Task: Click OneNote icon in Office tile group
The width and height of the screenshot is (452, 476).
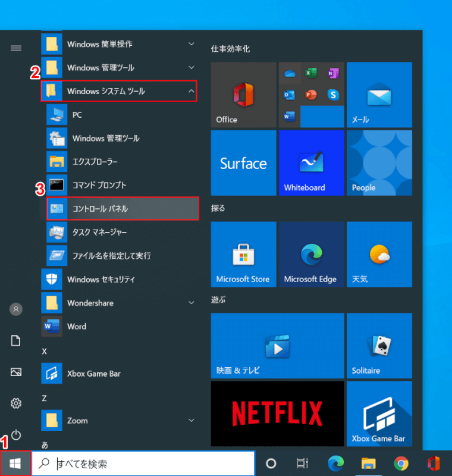Action: (x=333, y=73)
